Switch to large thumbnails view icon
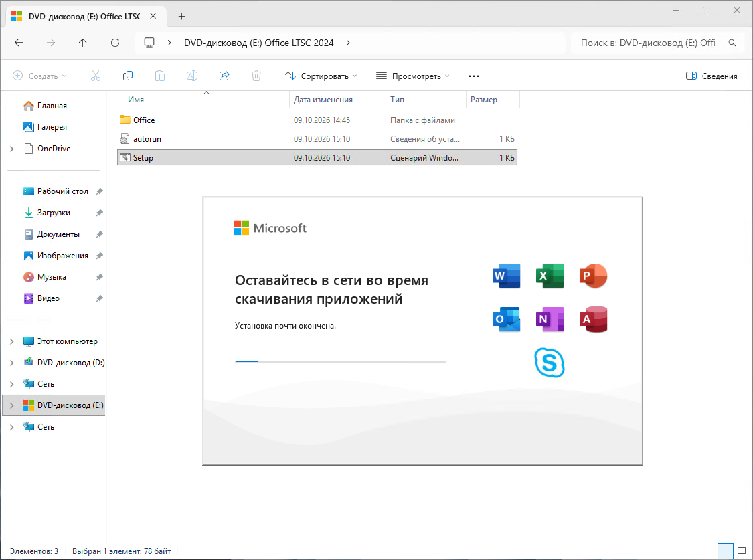Screen dimensions: 753x560 pos(742,551)
